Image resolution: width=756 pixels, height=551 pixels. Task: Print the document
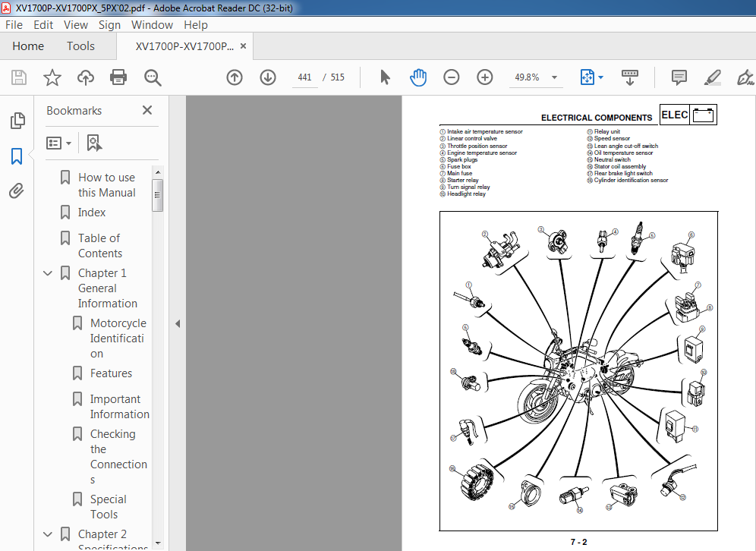[x=118, y=77]
